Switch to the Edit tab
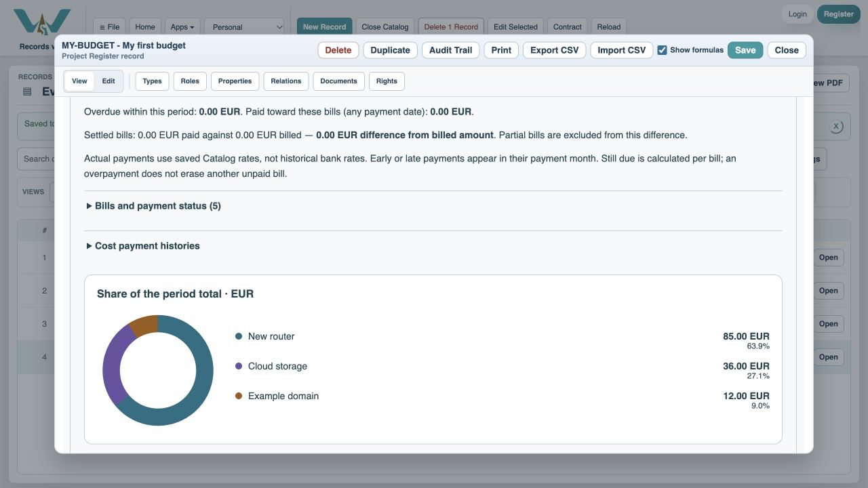 [x=108, y=81]
